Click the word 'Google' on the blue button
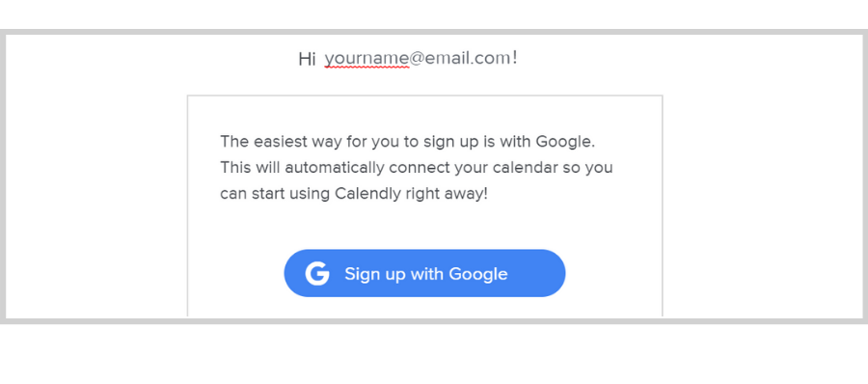The image size is (868, 384). coord(477,274)
